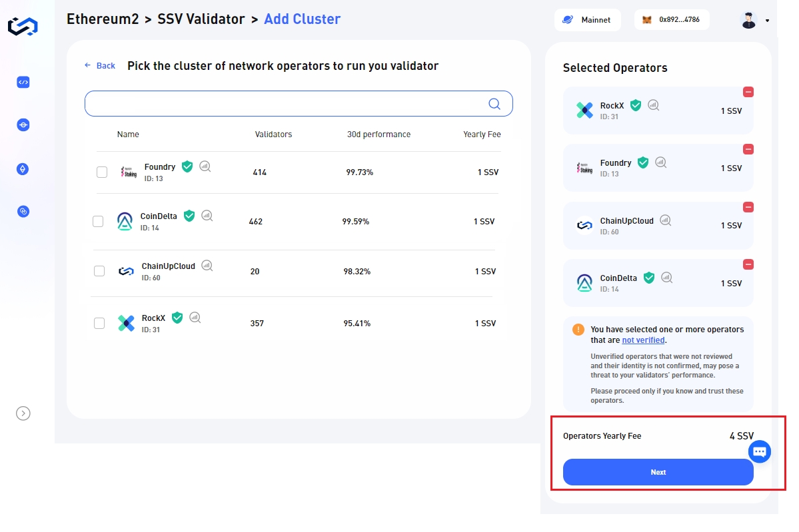This screenshot has height=532, width=799.
Task: Expand the left sidebar with arrow
Action: [23, 413]
